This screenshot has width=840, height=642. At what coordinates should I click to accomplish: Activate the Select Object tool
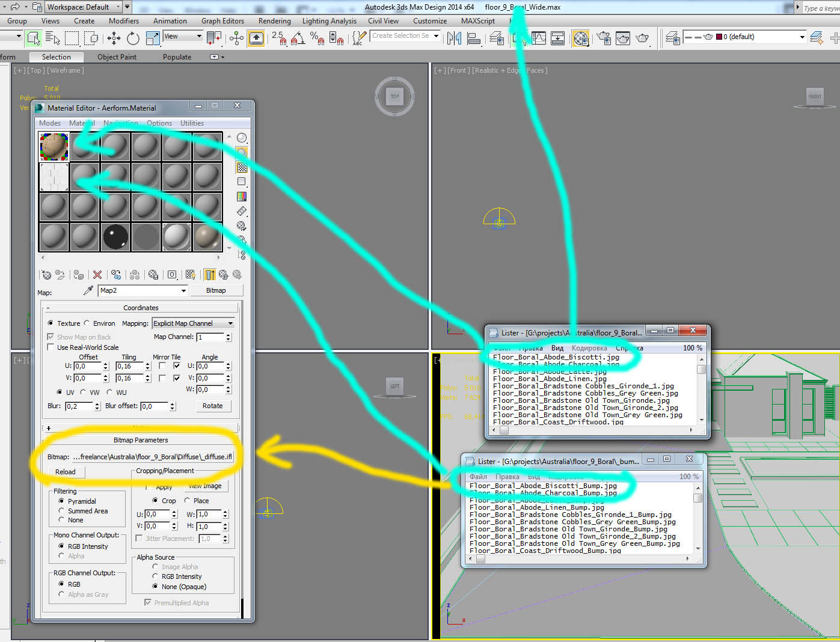pos(34,38)
